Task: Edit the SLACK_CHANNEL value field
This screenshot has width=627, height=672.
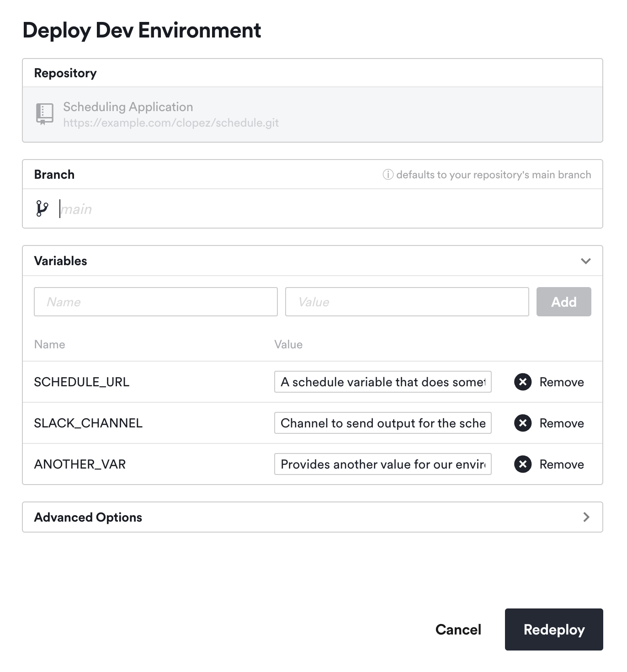Action: pos(383,423)
